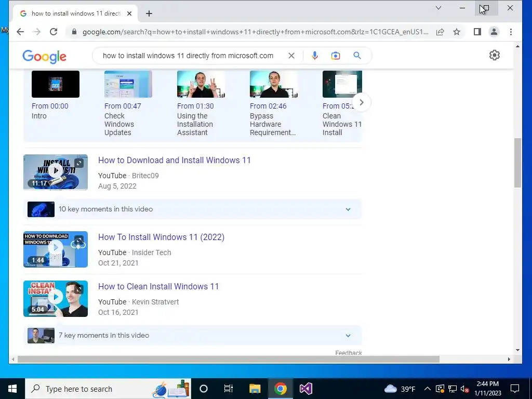Click vertical scrollbar up arrow
Viewport: 532px width, 399px height.
tap(517, 46)
